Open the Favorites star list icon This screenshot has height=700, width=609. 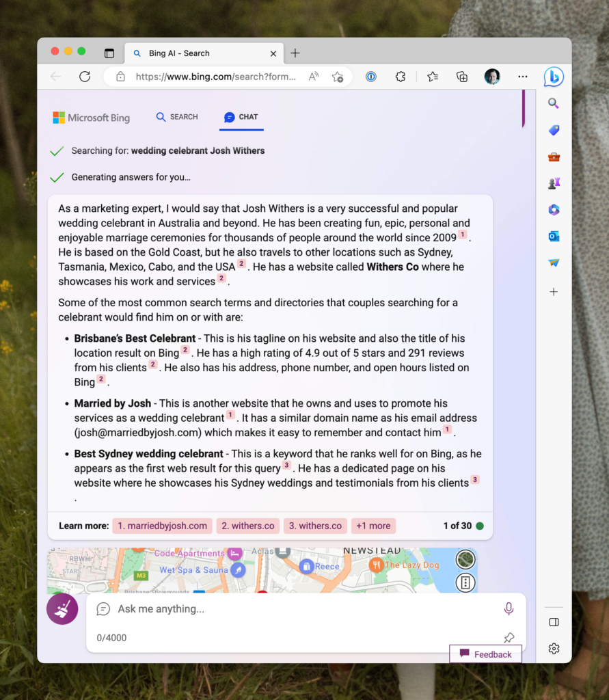[x=432, y=77]
